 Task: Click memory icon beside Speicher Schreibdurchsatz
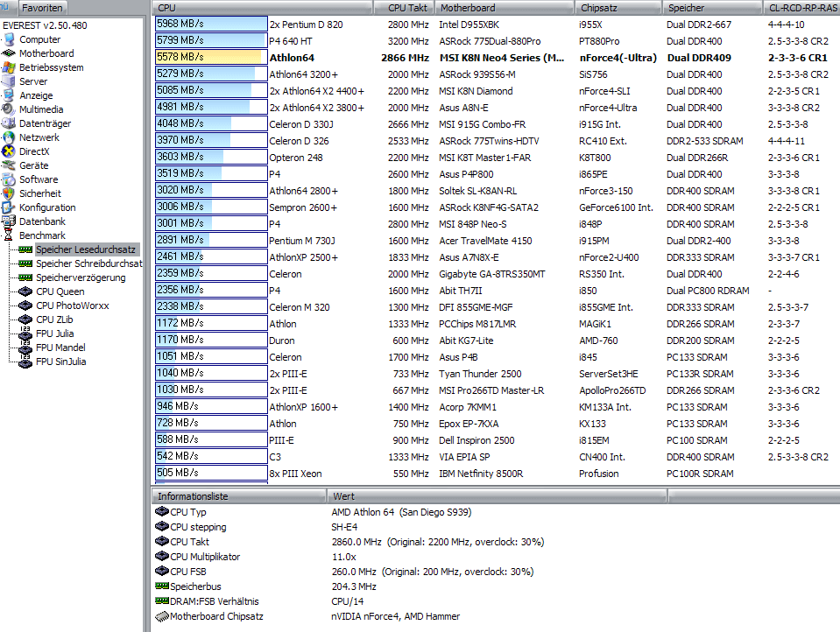[25, 263]
